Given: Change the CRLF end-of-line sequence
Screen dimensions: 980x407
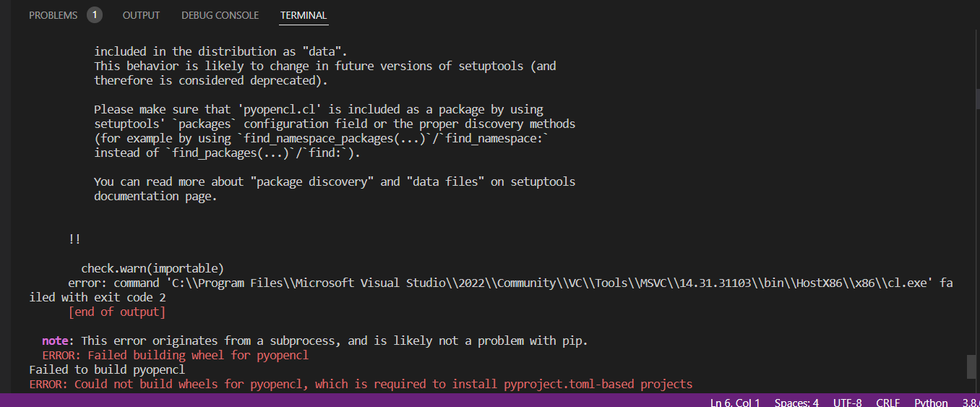Looking at the screenshot, I should click(x=888, y=403).
